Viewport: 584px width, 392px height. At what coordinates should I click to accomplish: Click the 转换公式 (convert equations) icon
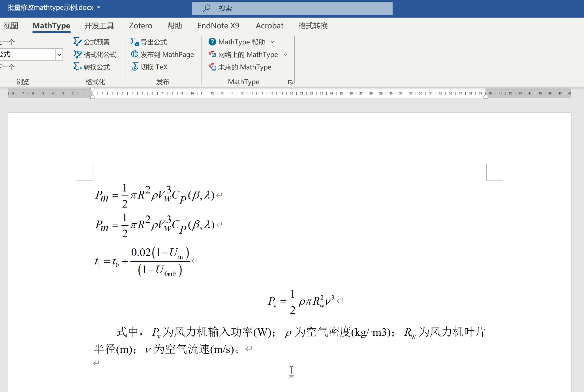(x=77, y=67)
